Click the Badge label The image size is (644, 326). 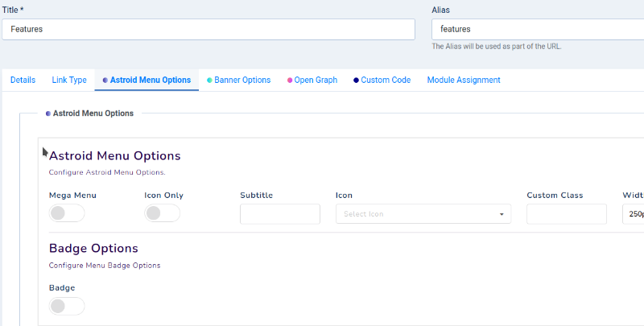(62, 288)
